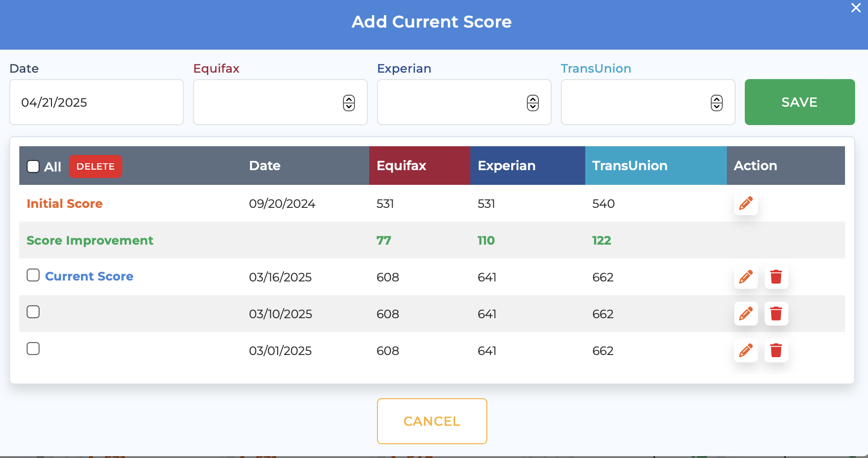The image size is (868, 458).
Task: Click Equifax improvement value 77
Action: [383, 240]
